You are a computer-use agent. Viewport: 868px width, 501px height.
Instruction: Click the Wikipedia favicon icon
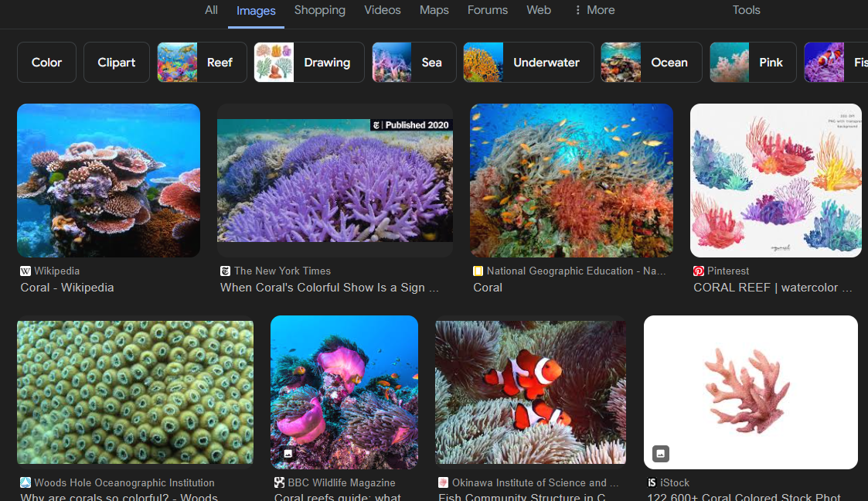26,271
